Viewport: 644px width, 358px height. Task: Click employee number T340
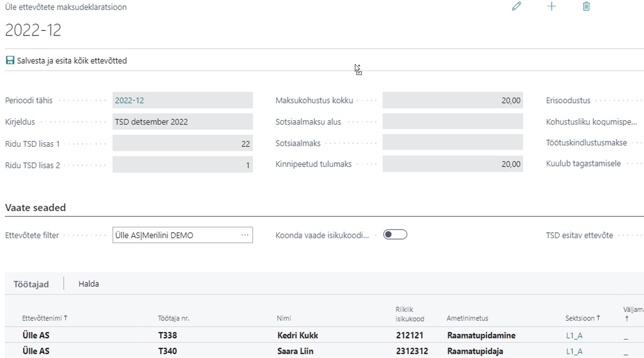[167, 351]
